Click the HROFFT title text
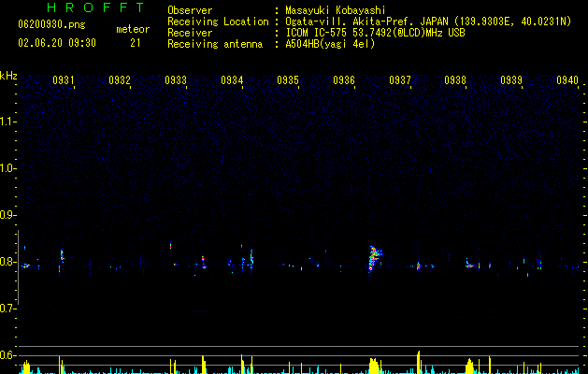Viewport: 588px width, 374px height. 96,7
